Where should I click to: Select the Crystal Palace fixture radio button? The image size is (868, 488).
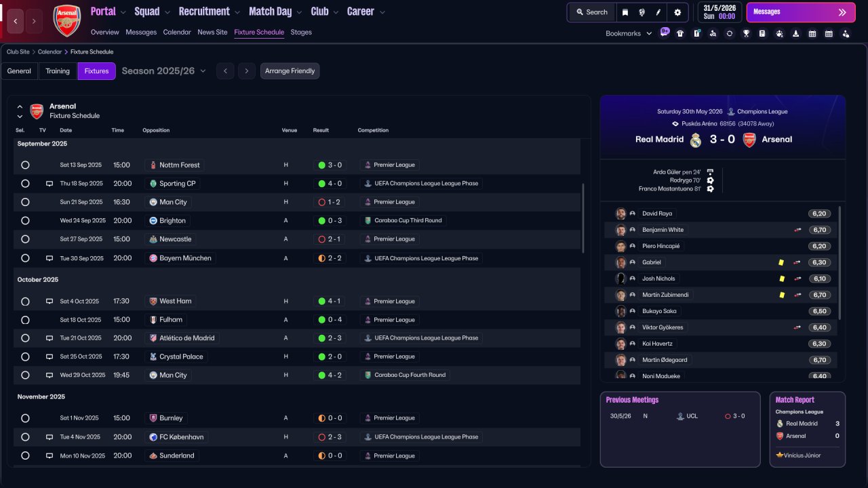pyautogui.click(x=25, y=357)
